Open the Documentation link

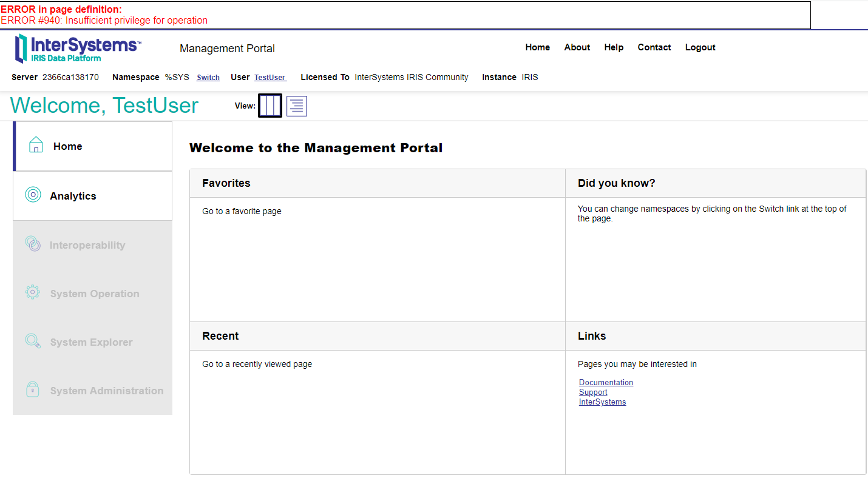[x=606, y=383]
